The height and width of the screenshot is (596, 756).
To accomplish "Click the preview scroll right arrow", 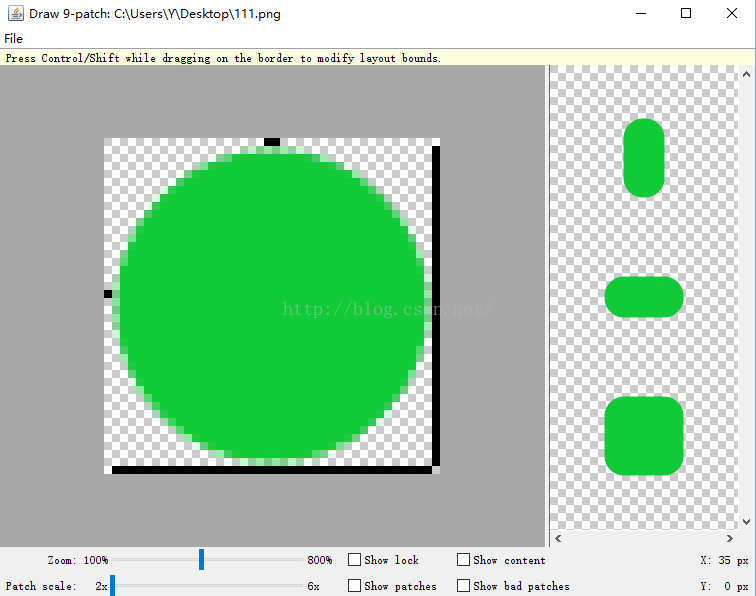I will [x=729, y=539].
